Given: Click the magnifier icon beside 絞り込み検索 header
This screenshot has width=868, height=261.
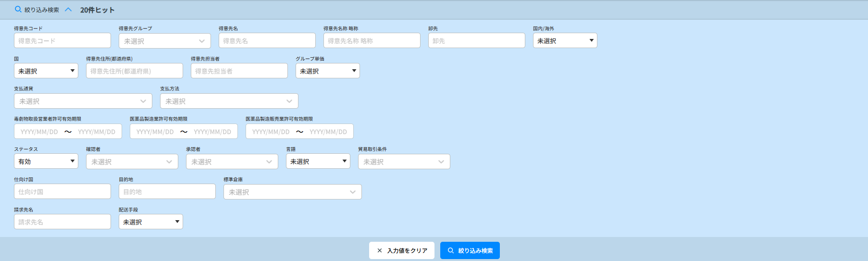Looking at the screenshot, I should (x=18, y=10).
